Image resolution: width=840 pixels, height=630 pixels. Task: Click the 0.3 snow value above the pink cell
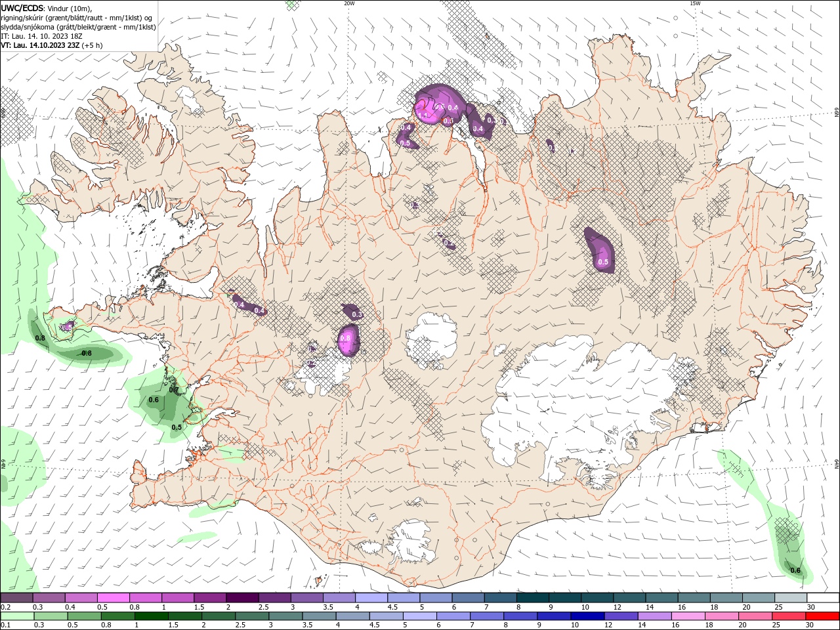[x=357, y=315]
